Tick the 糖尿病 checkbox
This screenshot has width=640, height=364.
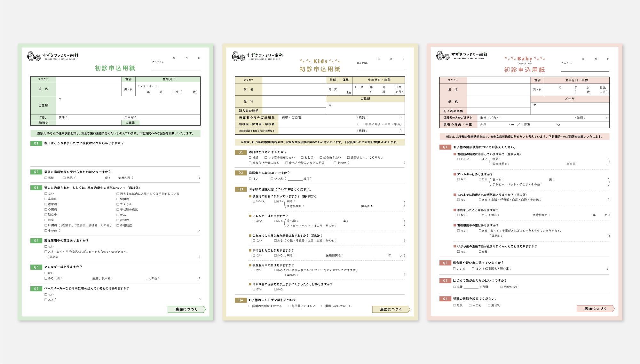(x=46, y=204)
